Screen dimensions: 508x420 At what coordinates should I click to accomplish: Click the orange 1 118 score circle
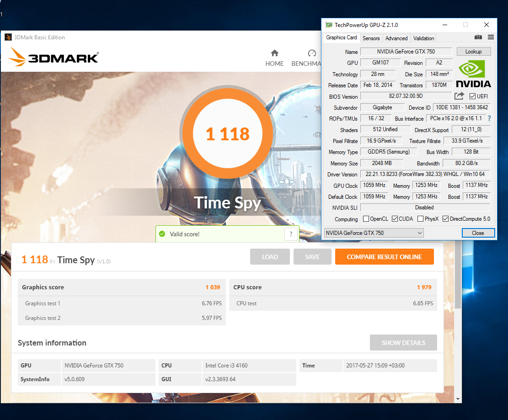click(228, 133)
